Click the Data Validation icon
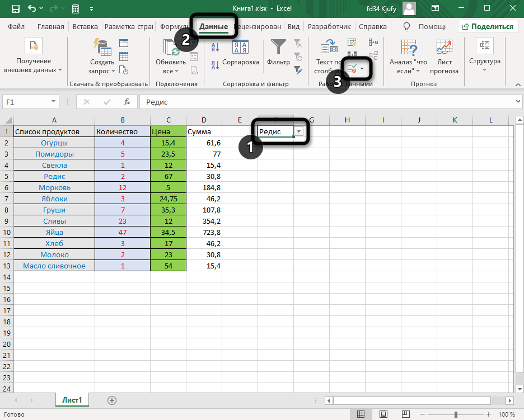Viewport: 524px width, 420px height. [x=352, y=68]
